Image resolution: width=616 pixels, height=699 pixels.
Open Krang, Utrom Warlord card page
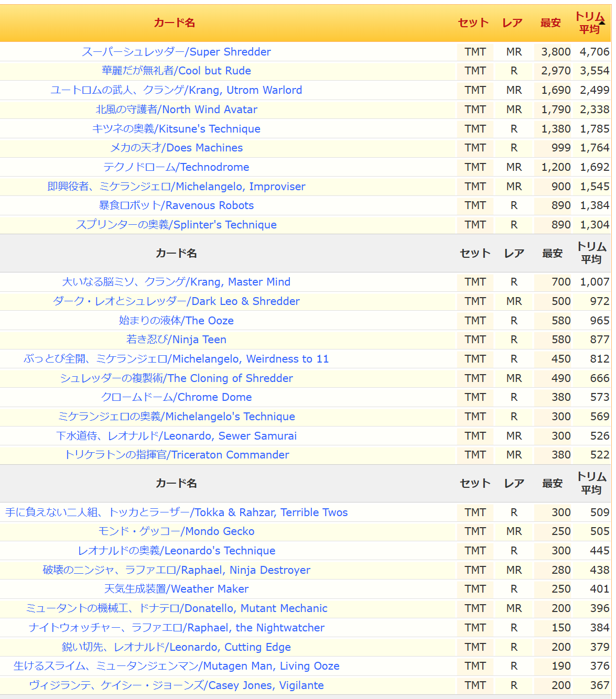(x=176, y=90)
